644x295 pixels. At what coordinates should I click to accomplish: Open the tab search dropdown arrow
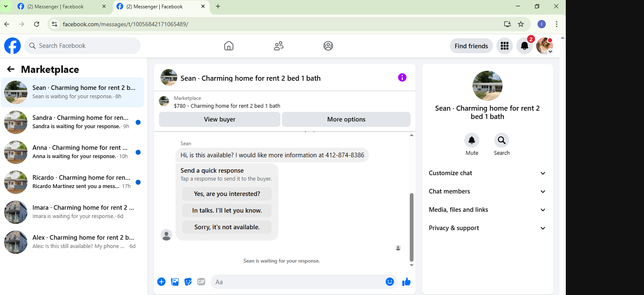(x=6, y=6)
